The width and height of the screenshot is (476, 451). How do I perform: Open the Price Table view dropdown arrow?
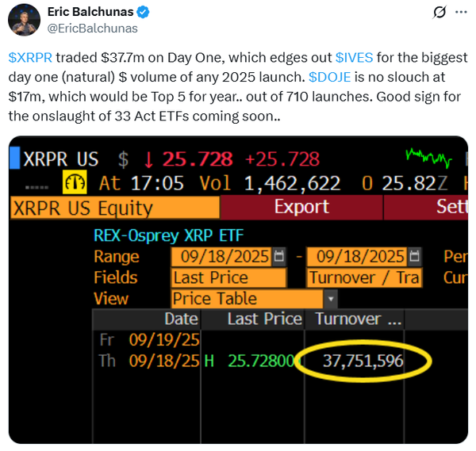[331, 299]
